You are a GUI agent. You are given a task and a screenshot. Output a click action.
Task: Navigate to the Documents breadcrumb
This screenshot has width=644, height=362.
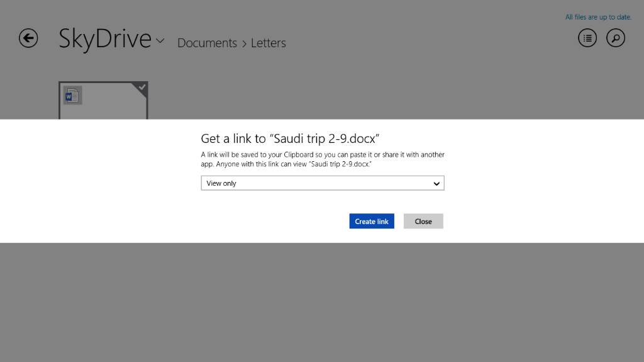pyautogui.click(x=207, y=43)
